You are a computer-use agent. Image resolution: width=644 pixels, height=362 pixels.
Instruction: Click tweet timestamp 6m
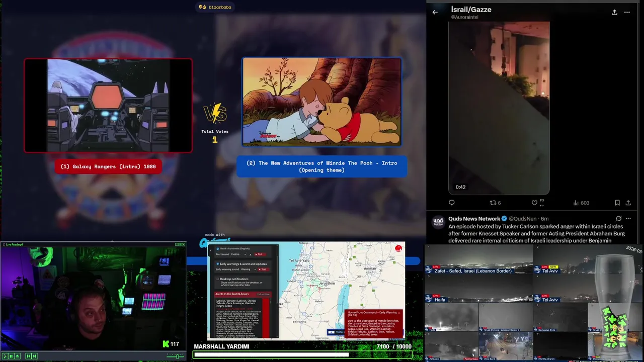coord(544,219)
